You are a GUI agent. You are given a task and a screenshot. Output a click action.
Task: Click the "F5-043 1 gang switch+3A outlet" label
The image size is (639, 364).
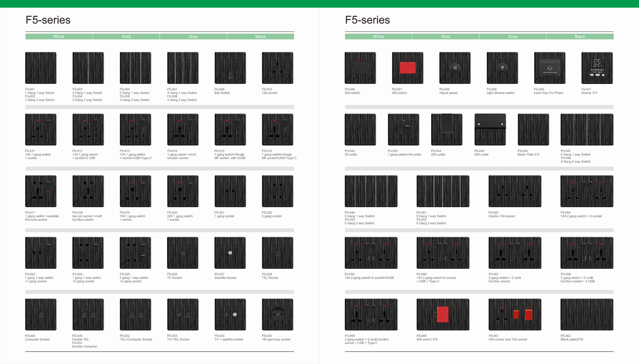click(404, 153)
